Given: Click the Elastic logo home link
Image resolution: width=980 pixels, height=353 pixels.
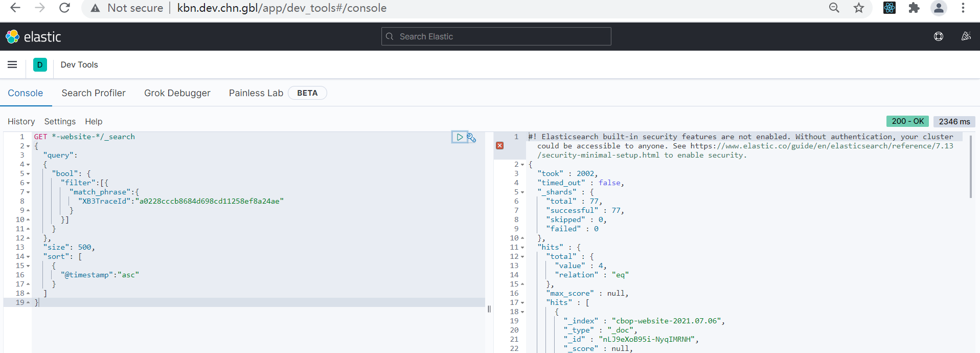Looking at the screenshot, I should (34, 37).
